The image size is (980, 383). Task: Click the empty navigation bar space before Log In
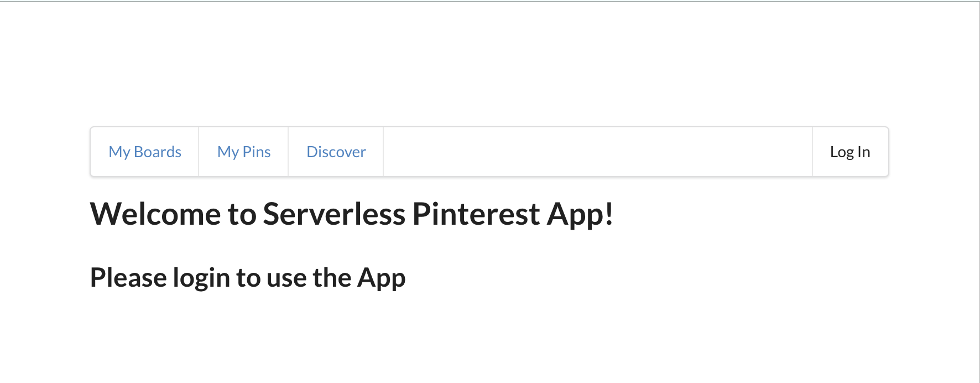click(x=598, y=152)
